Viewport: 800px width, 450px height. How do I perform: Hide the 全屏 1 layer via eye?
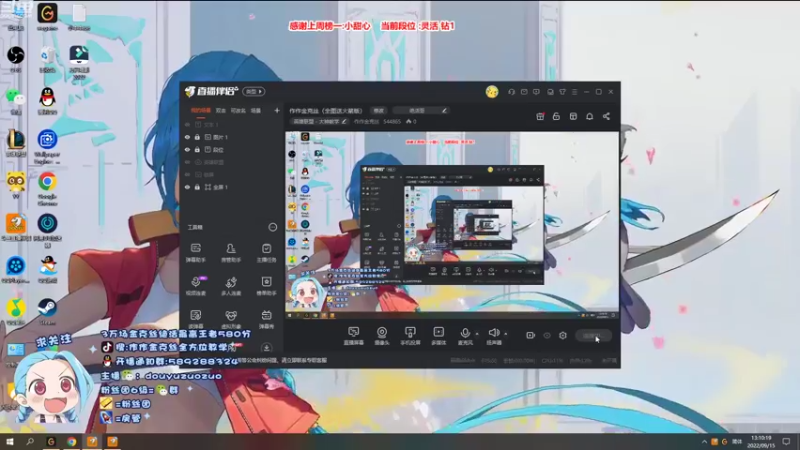[x=187, y=187]
